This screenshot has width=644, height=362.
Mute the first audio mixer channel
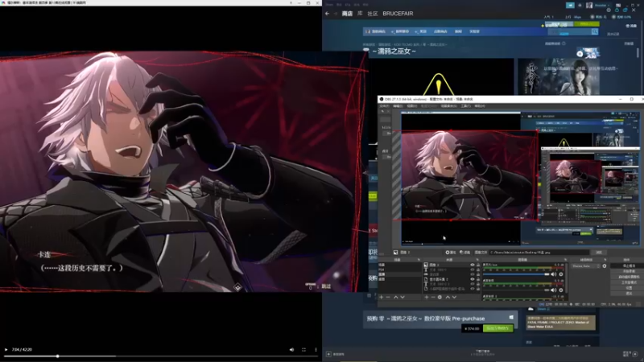553,274
